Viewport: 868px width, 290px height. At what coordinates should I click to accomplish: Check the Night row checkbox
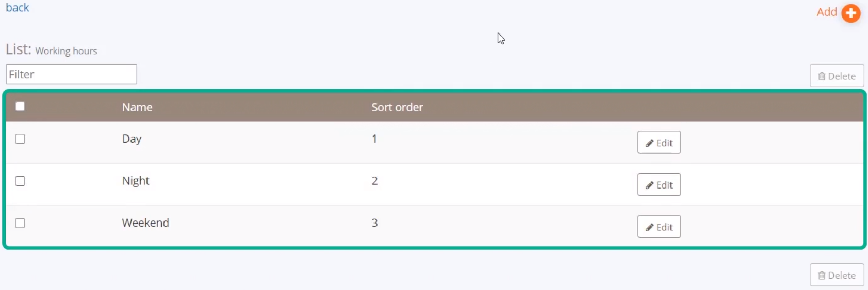click(x=20, y=181)
